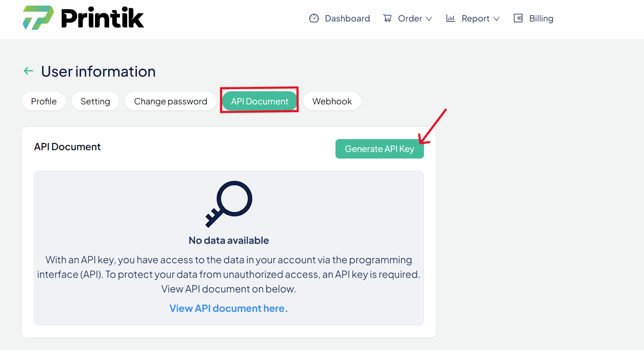The height and width of the screenshot is (350, 644).
Task: Open the Billing menu item
Action: (541, 19)
